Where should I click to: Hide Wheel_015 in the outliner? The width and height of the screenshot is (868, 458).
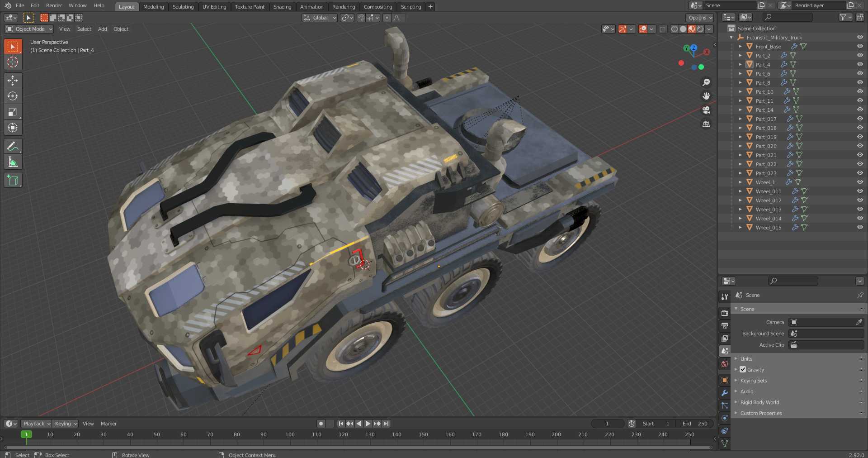click(860, 227)
